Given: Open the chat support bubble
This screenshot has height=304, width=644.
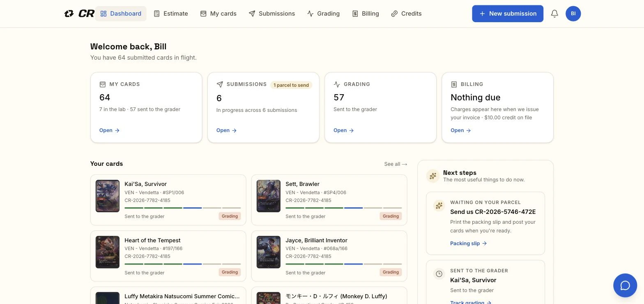Looking at the screenshot, I should tap(625, 285).
